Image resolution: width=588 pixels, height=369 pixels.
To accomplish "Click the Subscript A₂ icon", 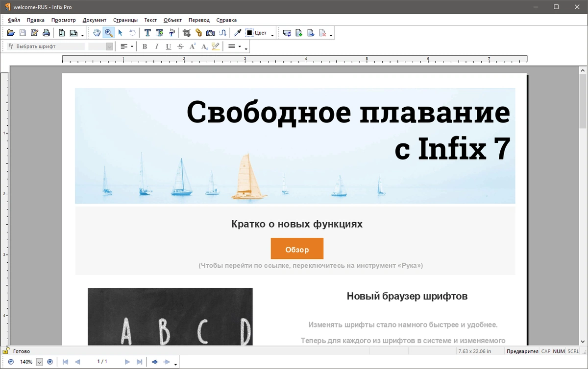I will click(x=204, y=46).
